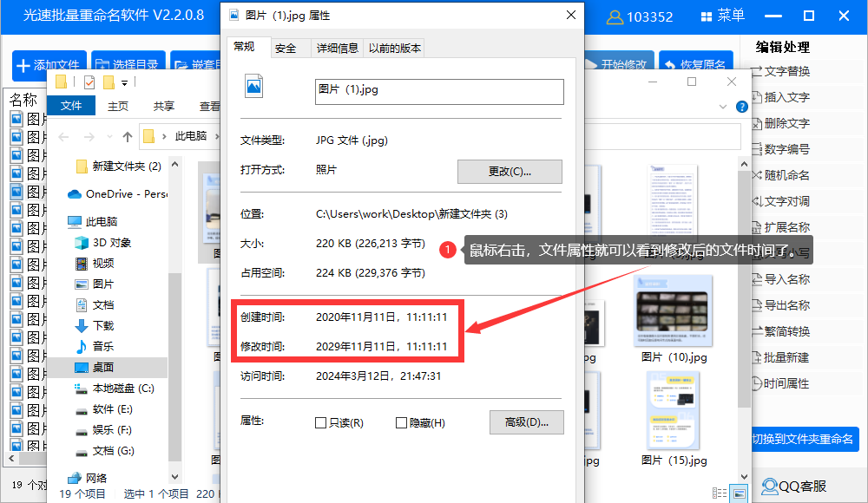Image resolution: width=868 pixels, height=503 pixels.
Task: Select OneDrive in navigation tree
Action: 117,194
